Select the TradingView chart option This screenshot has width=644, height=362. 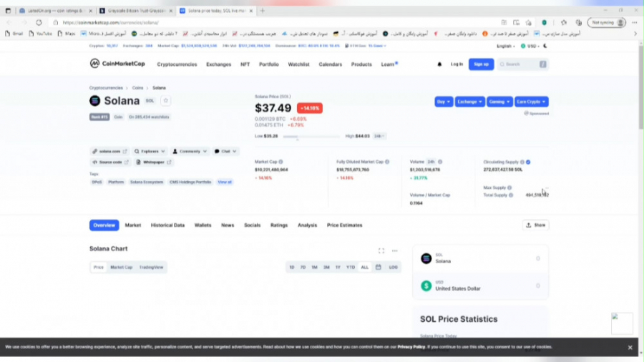coord(151,267)
